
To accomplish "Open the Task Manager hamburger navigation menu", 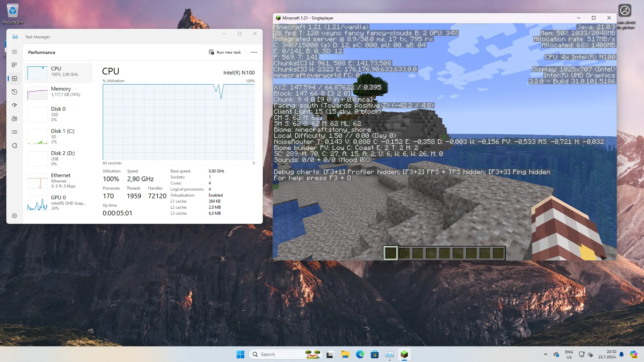I will coord(14,52).
